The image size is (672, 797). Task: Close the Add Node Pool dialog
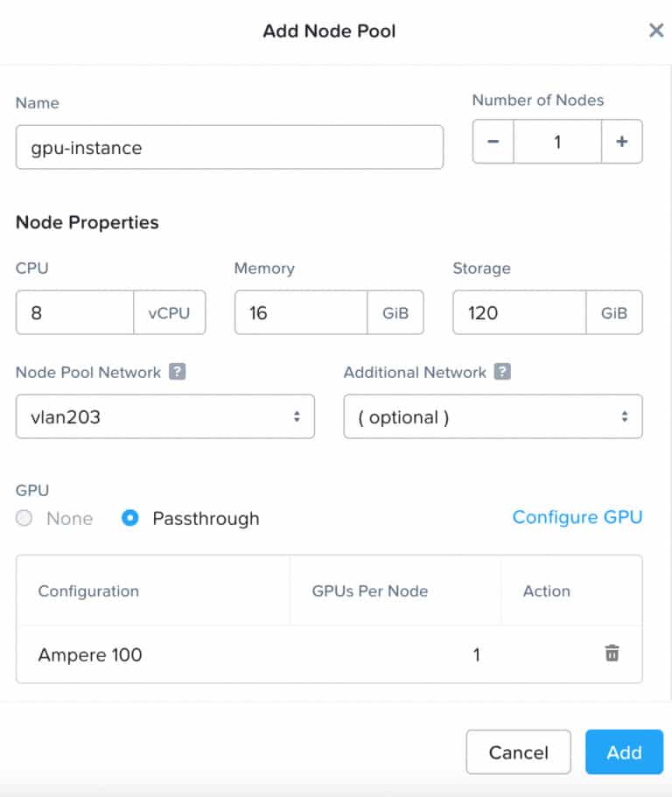pyautogui.click(x=656, y=31)
